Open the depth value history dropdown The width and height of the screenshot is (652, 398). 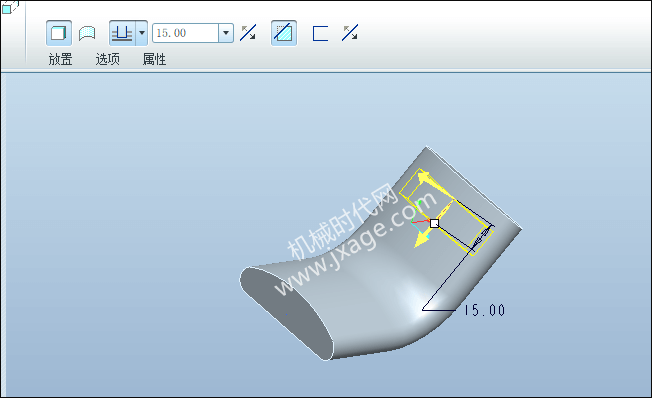(x=226, y=33)
